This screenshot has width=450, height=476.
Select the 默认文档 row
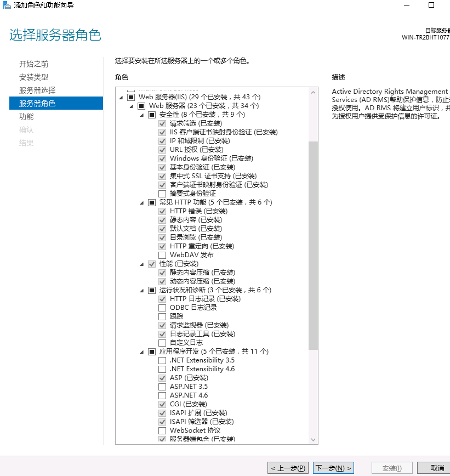point(196,229)
